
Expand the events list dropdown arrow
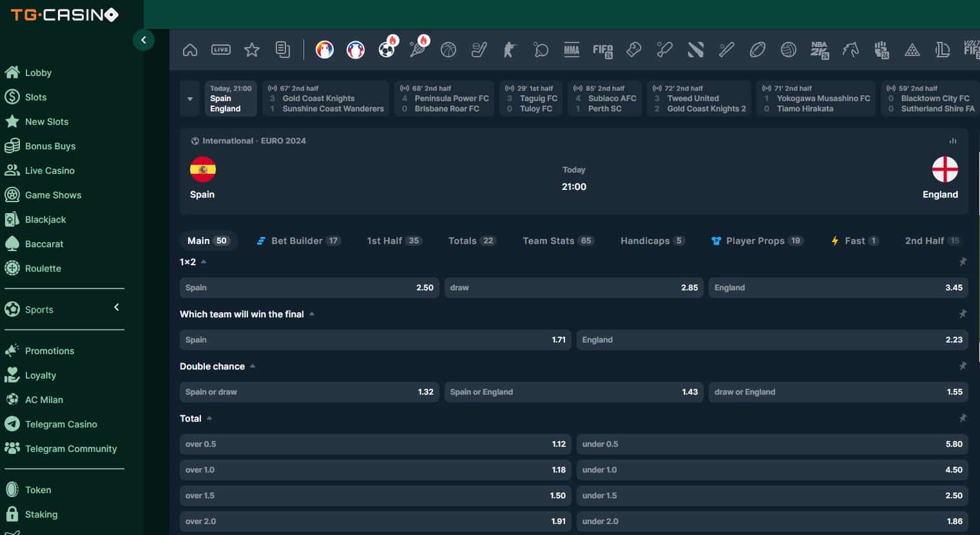190,99
